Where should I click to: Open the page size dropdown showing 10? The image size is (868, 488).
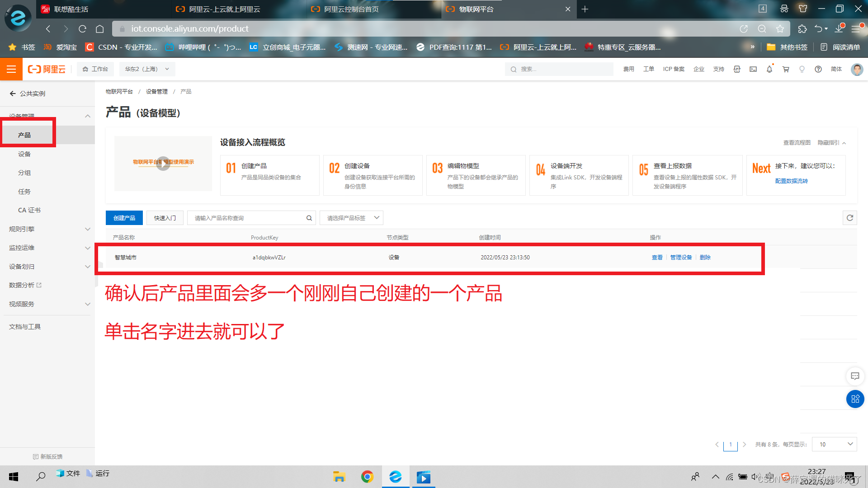(x=835, y=444)
